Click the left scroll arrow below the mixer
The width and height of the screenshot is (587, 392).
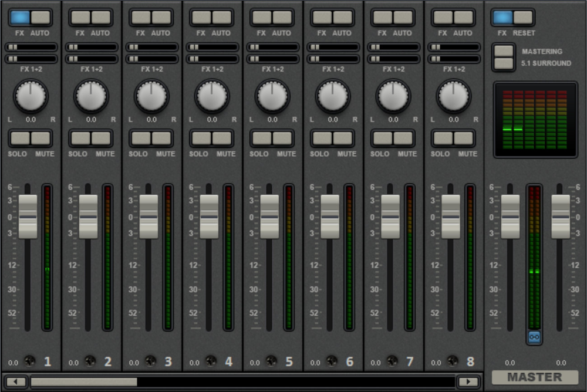click(16, 382)
